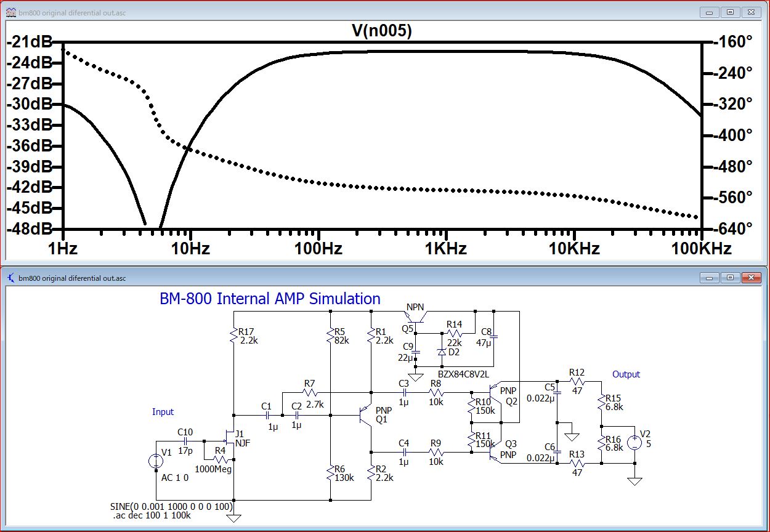Select the BM-800 Internal AMP Simulation title text

pyautogui.click(x=270, y=299)
